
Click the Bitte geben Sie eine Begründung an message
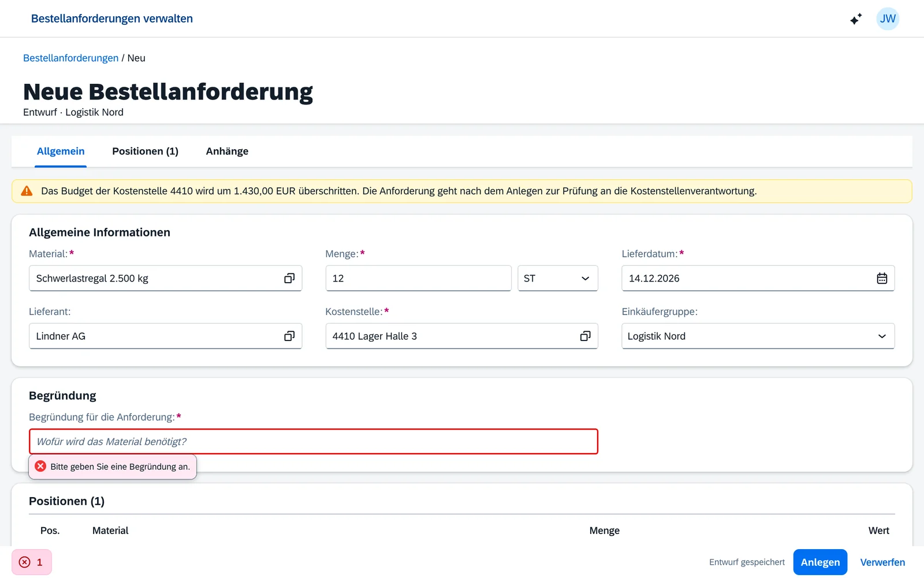tap(120, 467)
